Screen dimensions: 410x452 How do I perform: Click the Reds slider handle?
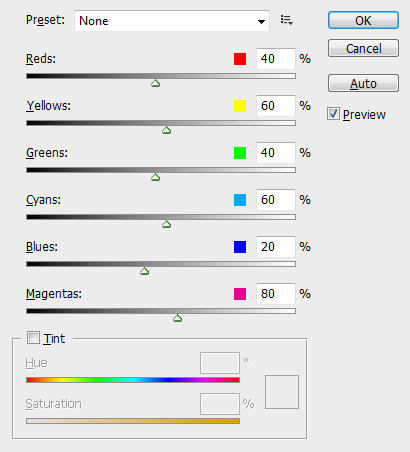point(155,83)
